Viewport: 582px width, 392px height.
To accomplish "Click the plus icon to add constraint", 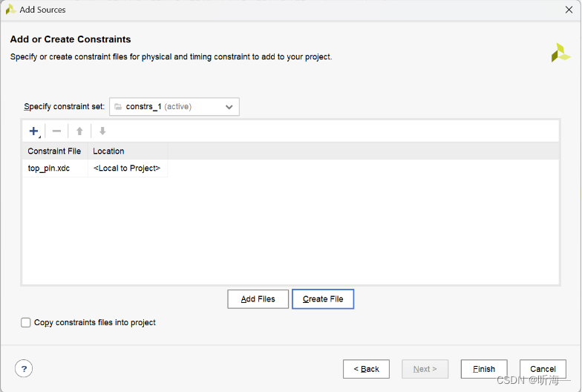I will click(33, 131).
